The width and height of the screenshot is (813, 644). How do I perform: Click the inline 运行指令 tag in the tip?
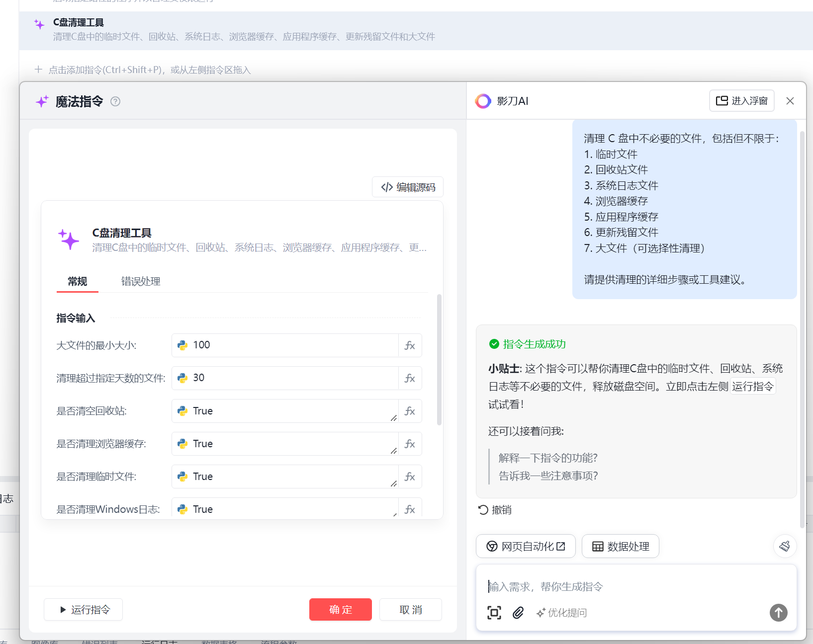click(x=753, y=386)
